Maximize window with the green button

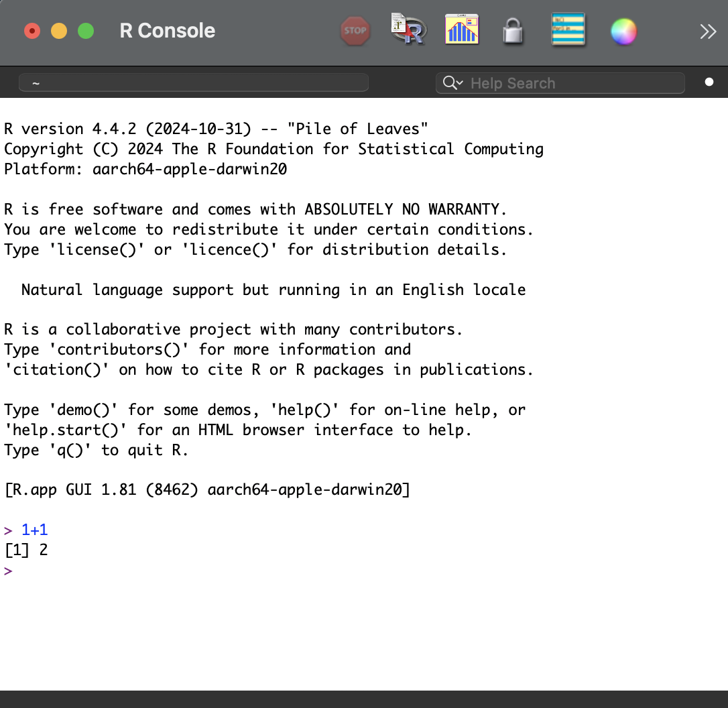coord(86,31)
